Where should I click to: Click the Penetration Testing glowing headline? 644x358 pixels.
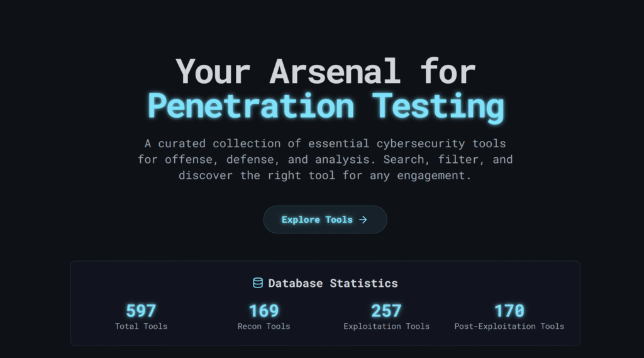(x=325, y=107)
